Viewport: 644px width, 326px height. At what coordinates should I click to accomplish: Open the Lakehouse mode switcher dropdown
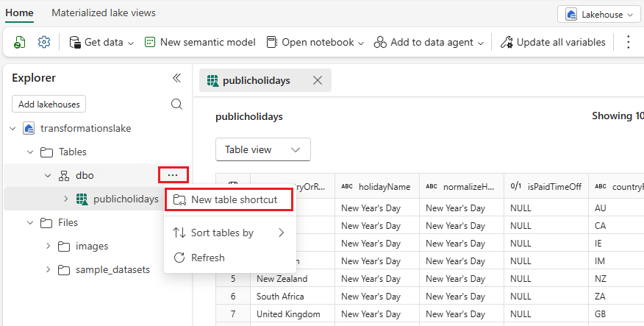599,15
